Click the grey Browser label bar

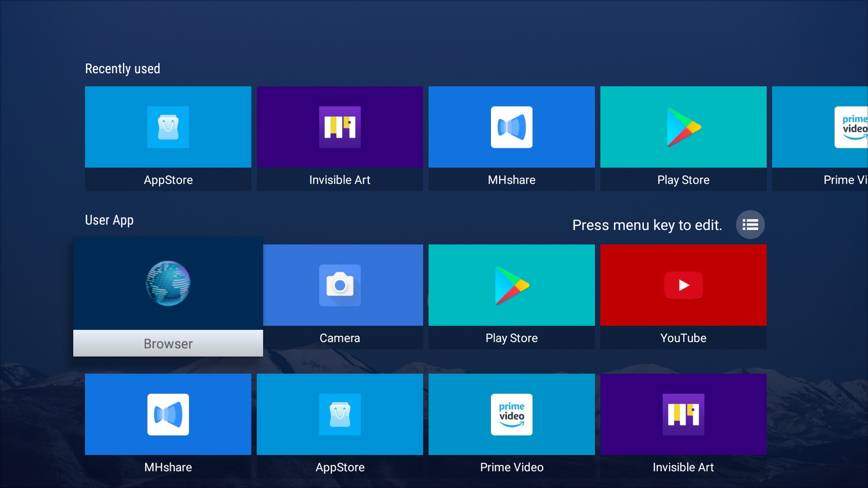168,343
